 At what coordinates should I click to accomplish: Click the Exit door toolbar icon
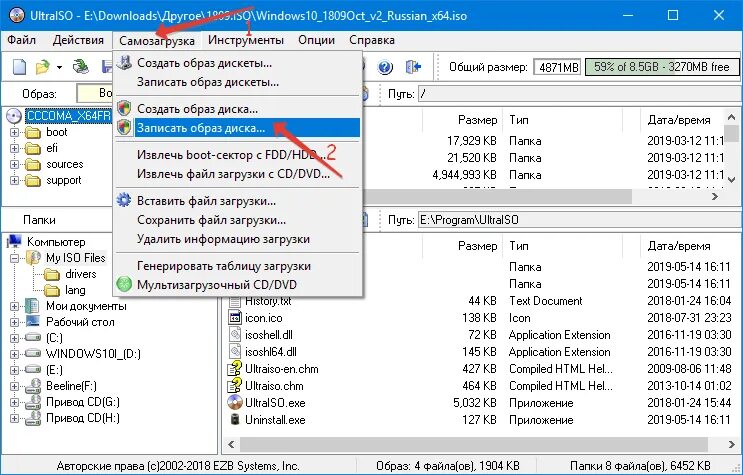pos(413,67)
